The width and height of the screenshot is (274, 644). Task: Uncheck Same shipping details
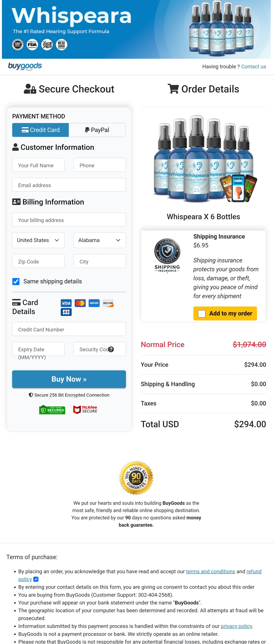pyautogui.click(x=16, y=281)
